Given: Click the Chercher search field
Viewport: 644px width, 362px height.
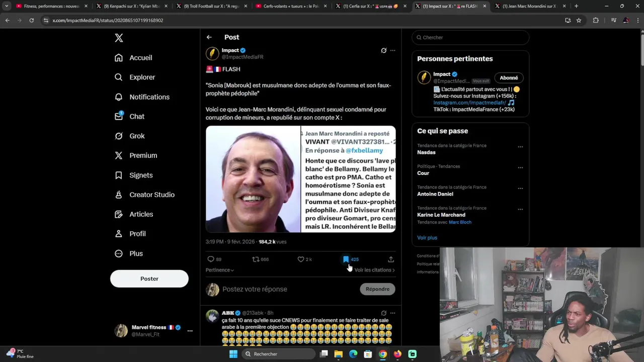Looking at the screenshot, I should coord(470,37).
